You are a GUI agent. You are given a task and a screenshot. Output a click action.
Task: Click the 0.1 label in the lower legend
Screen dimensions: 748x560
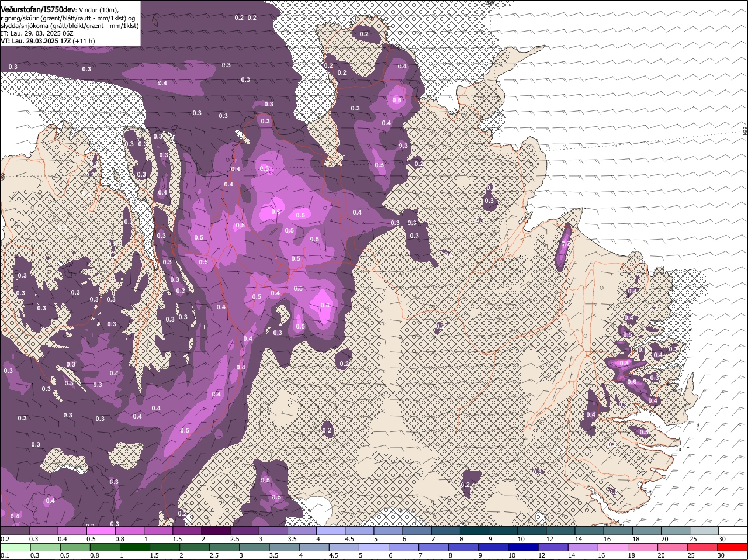point(5,555)
